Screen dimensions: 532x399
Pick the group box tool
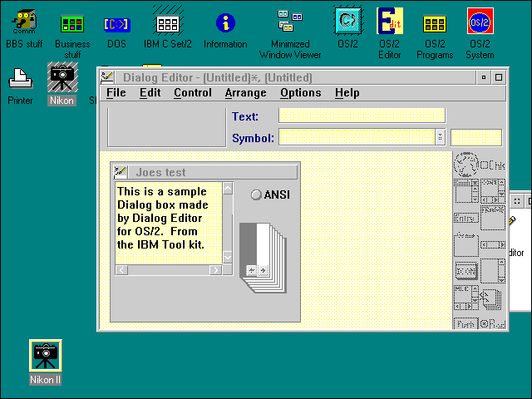[465, 244]
